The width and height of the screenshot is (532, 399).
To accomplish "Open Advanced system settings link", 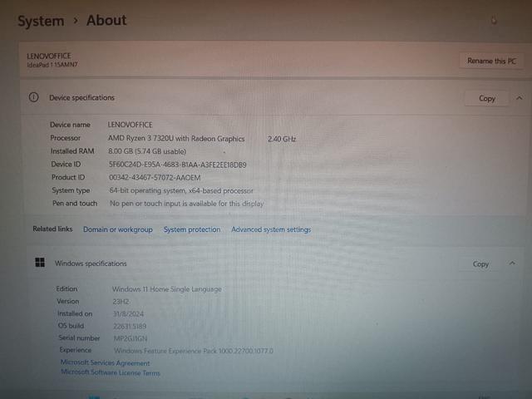I will [271, 229].
